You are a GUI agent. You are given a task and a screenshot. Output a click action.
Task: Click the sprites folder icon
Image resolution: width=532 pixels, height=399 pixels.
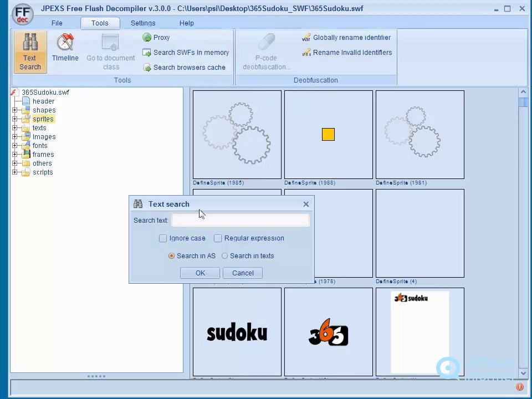(26, 119)
